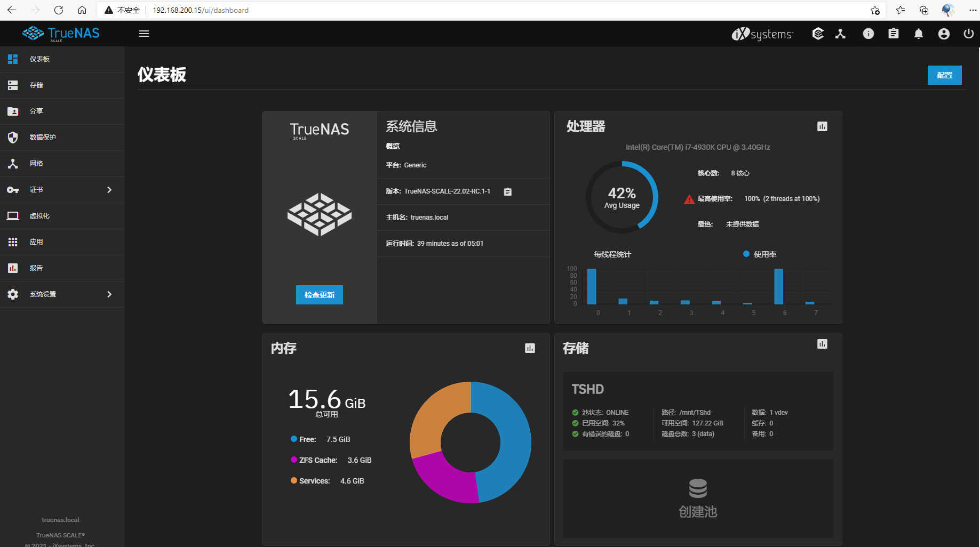Click the browser home button
980x547 pixels.
click(x=82, y=10)
